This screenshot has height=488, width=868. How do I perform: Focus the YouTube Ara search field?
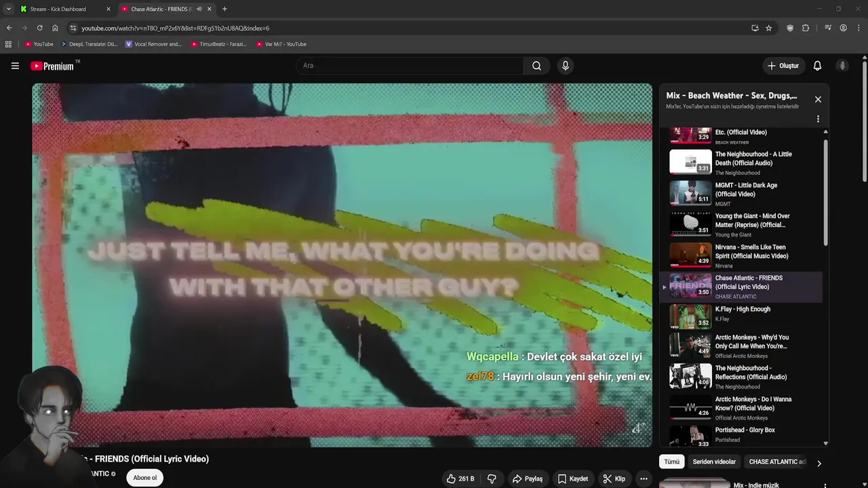click(x=409, y=66)
